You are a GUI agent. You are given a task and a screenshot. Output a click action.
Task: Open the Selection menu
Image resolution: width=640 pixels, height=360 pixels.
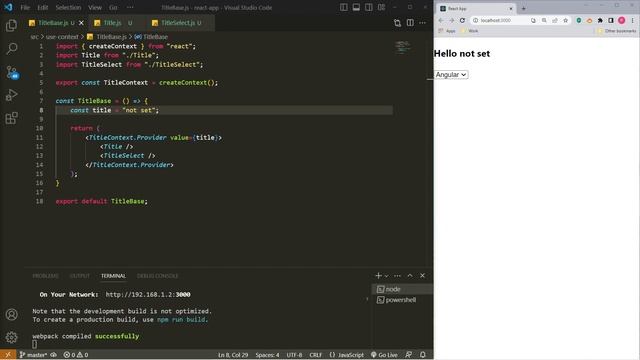pos(68,7)
